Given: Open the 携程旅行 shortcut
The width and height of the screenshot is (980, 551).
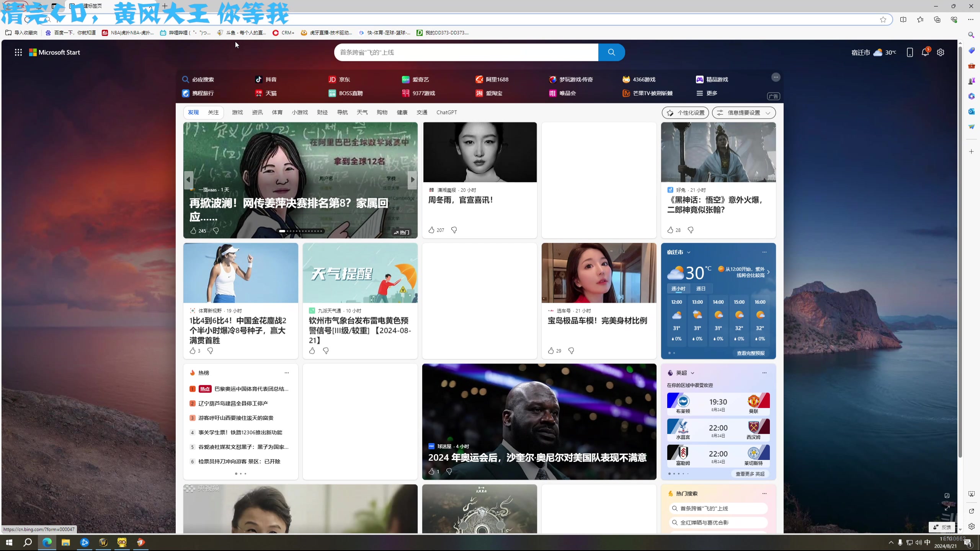Looking at the screenshot, I should [198, 93].
